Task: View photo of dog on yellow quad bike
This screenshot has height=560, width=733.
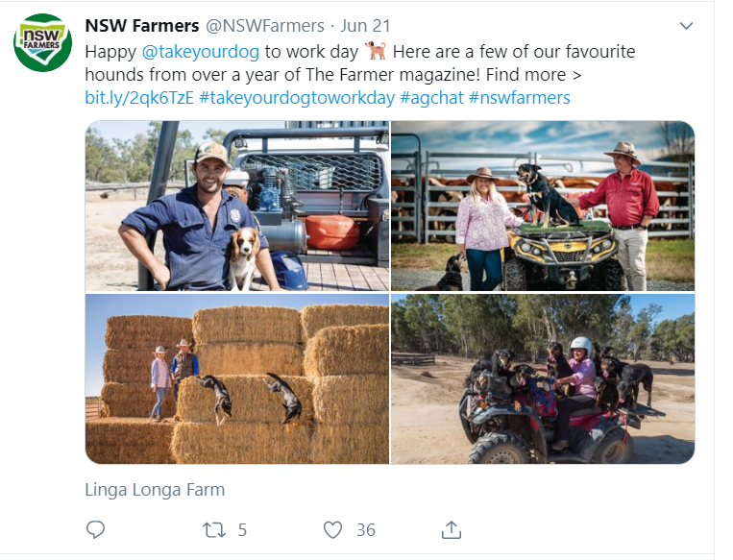Action: [x=543, y=206]
